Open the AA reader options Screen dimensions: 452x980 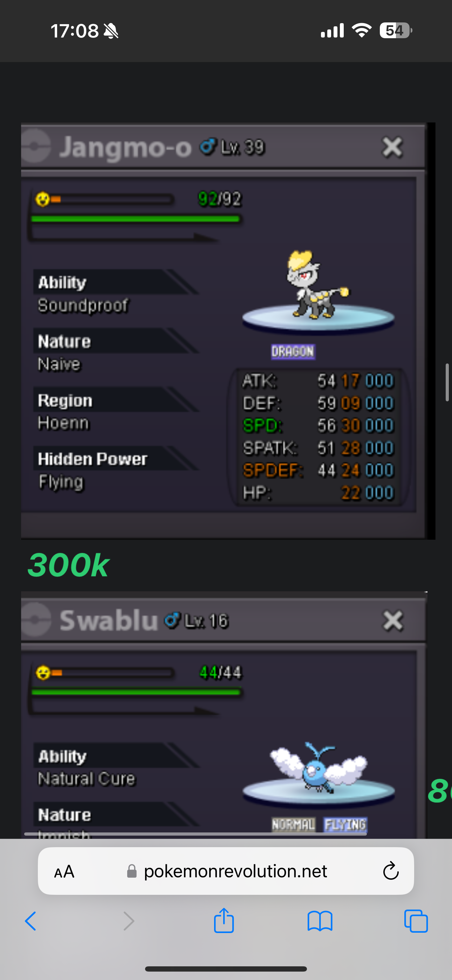pos(64,871)
